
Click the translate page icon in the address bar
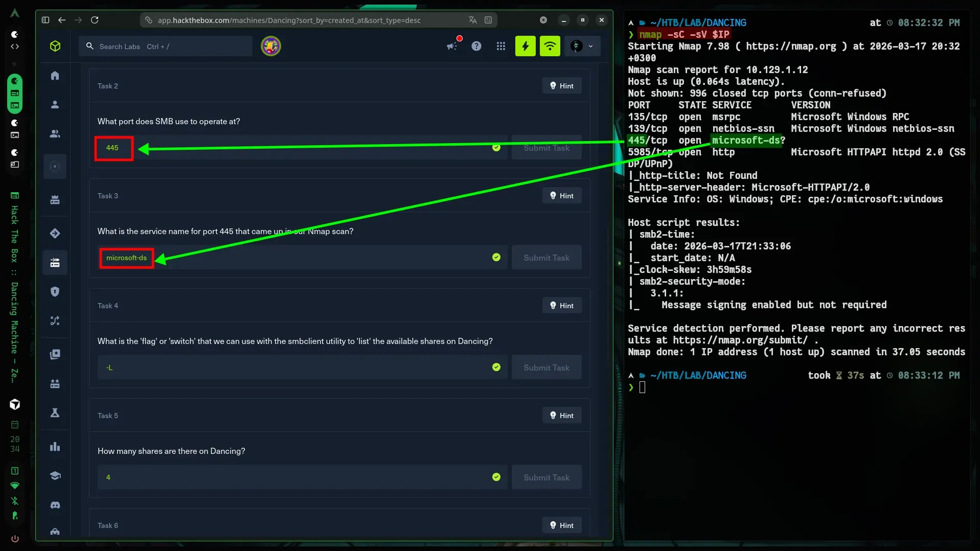473,20
